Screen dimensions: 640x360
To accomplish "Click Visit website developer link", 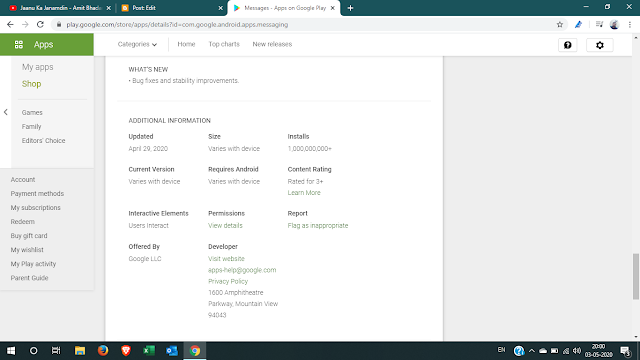I will (226, 259).
